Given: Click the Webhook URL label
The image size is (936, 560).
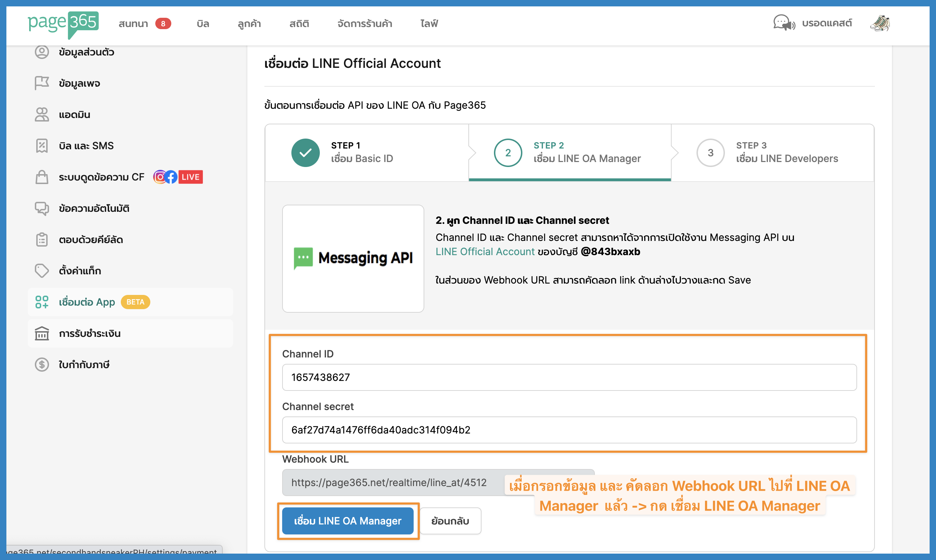Looking at the screenshot, I should click(x=316, y=459).
